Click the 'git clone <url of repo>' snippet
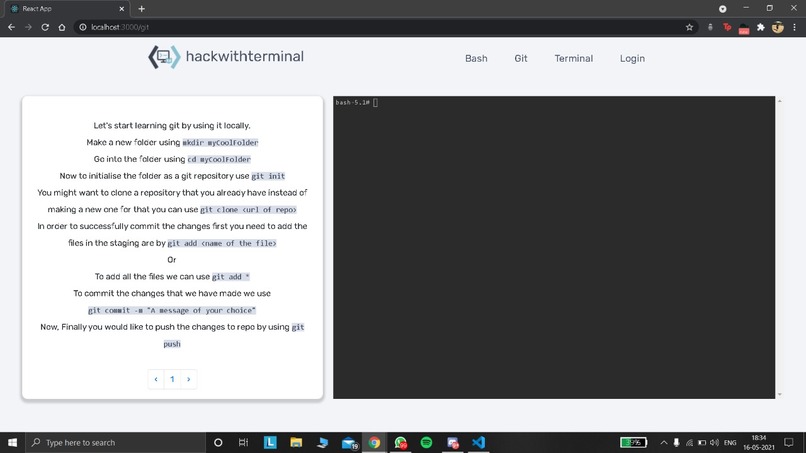 click(248, 210)
